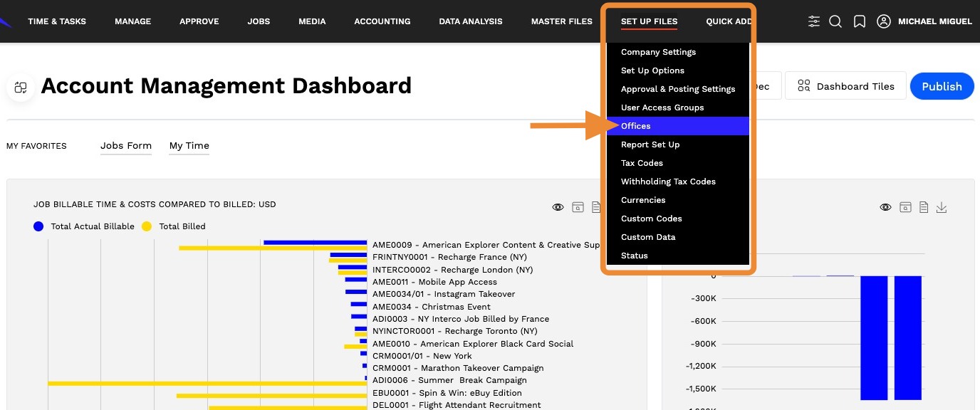
Task: Toggle the Total Billed legend series
Action: (x=174, y=226)
